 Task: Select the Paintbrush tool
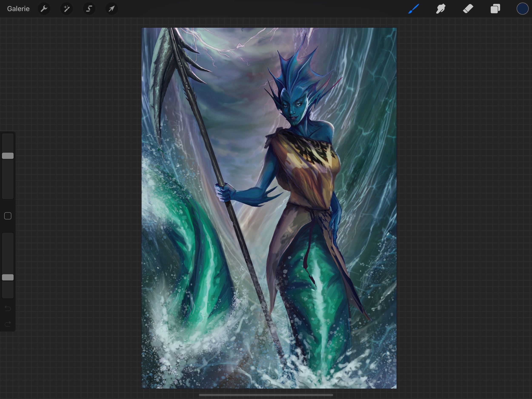pyautogui.click(x=413, y=9)
